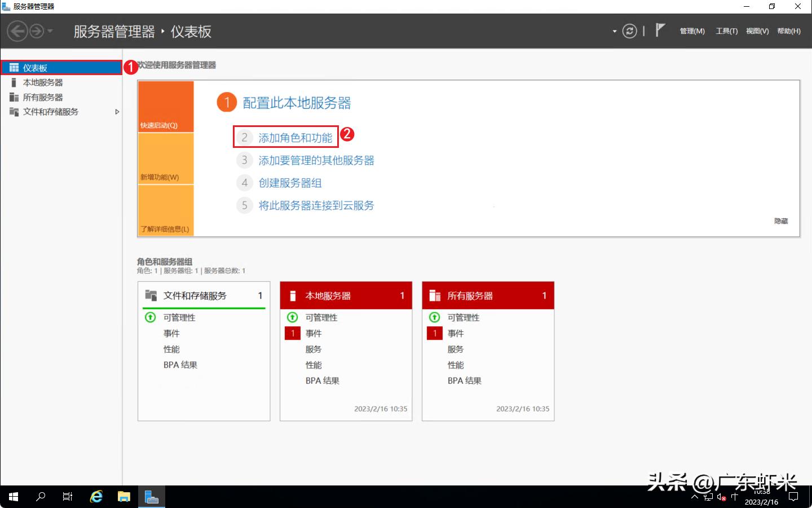
Task: Click the back navigation arrow
Action: coord(16,31)
